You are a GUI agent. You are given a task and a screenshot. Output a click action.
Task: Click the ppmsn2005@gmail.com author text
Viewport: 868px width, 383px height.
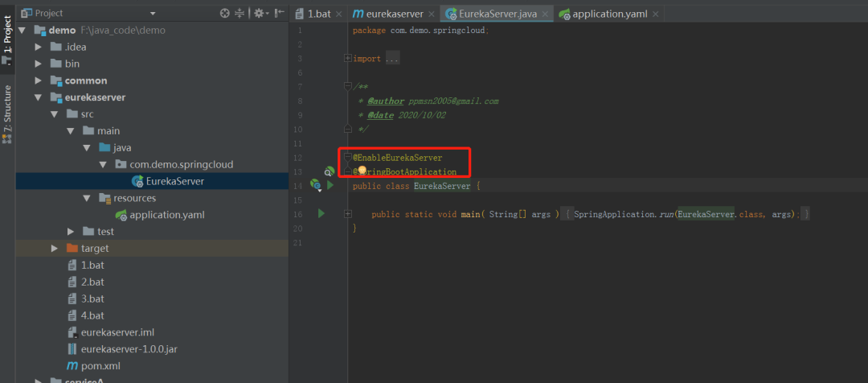[454, 101]
